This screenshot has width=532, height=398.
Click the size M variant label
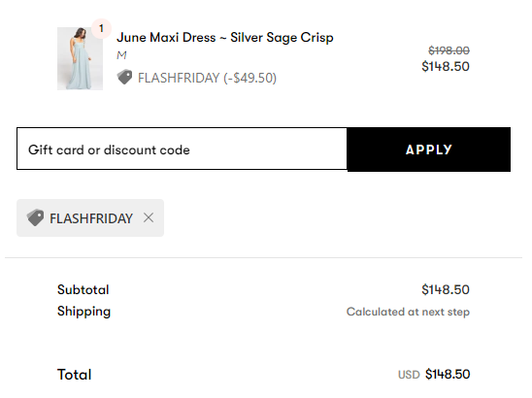click(x=121, y=55)
